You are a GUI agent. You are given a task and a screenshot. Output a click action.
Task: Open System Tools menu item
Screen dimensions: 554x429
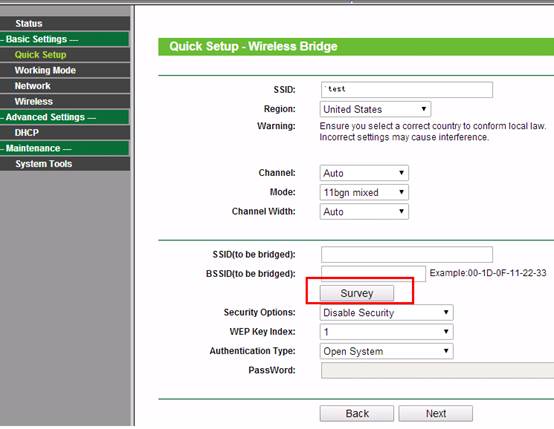[x=65, y=164]
